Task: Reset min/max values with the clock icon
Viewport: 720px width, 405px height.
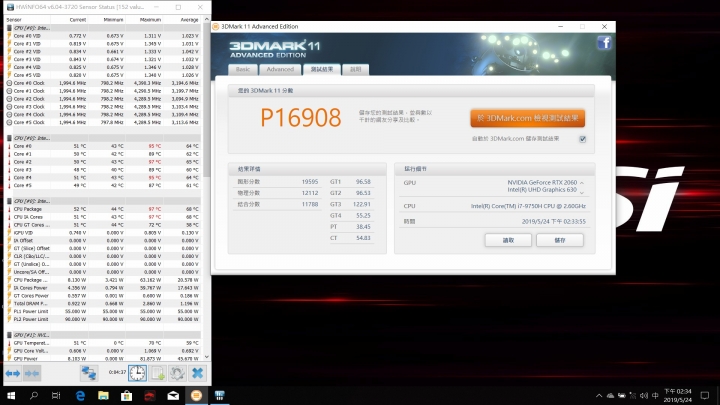Action: click(137, 373)
